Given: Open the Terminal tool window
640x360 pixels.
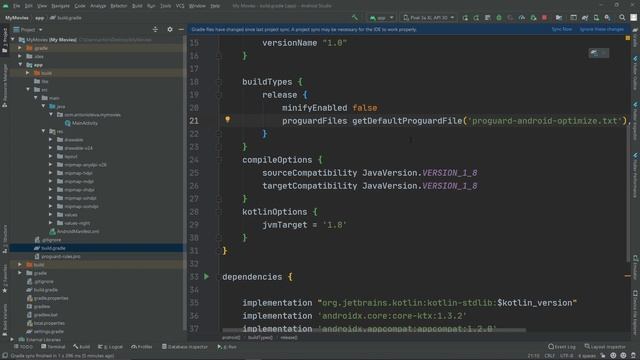Looking at the screenshot, I should (53, 347).
